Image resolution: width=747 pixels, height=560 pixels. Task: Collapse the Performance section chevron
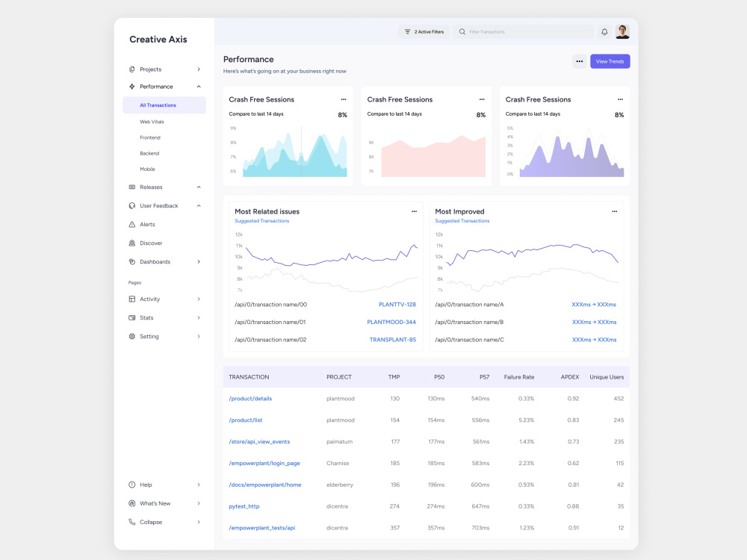(199, 87)
